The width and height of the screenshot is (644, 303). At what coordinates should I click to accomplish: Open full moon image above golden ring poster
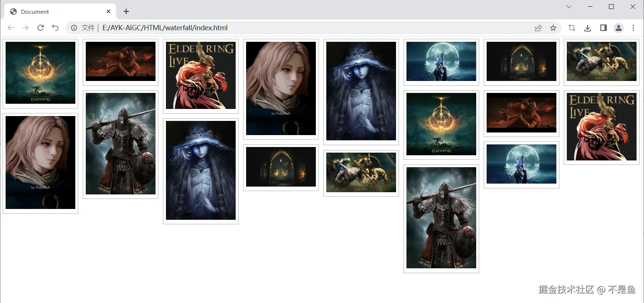441,61
